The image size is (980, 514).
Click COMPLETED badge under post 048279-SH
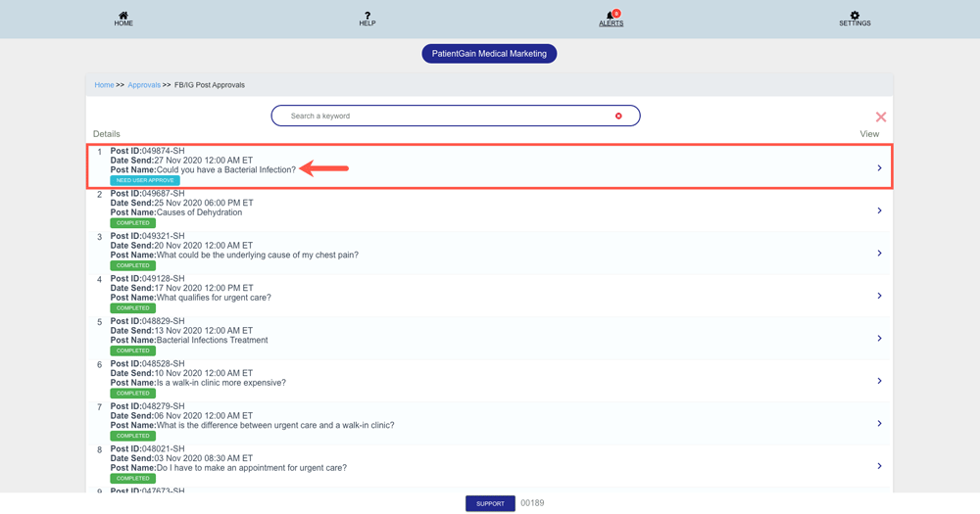click(x=133, y=436)
